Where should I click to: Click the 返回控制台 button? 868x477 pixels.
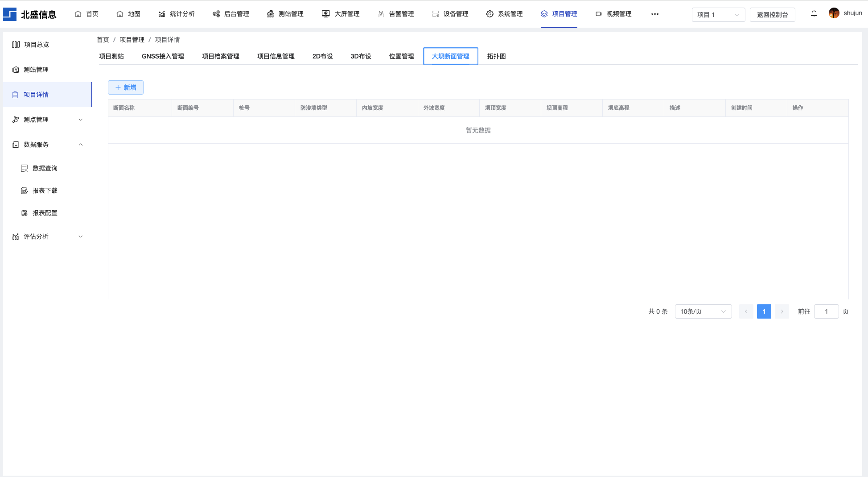pos(772,15)
